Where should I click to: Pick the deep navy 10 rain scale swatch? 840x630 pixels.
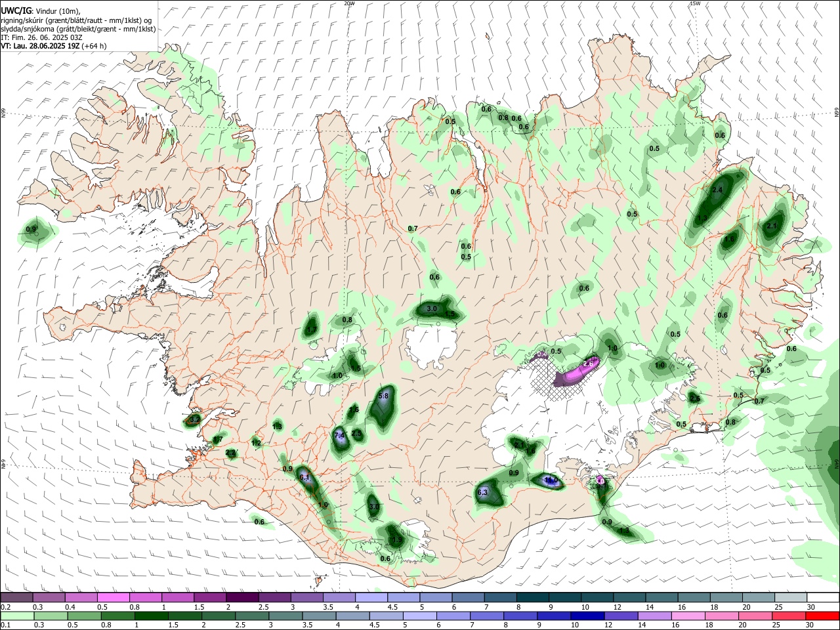coord(587,616)
